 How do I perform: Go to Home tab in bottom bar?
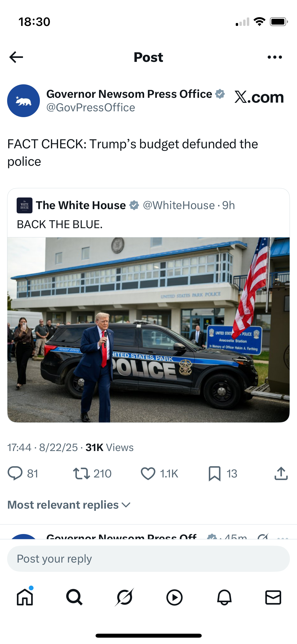coord(25,597)
